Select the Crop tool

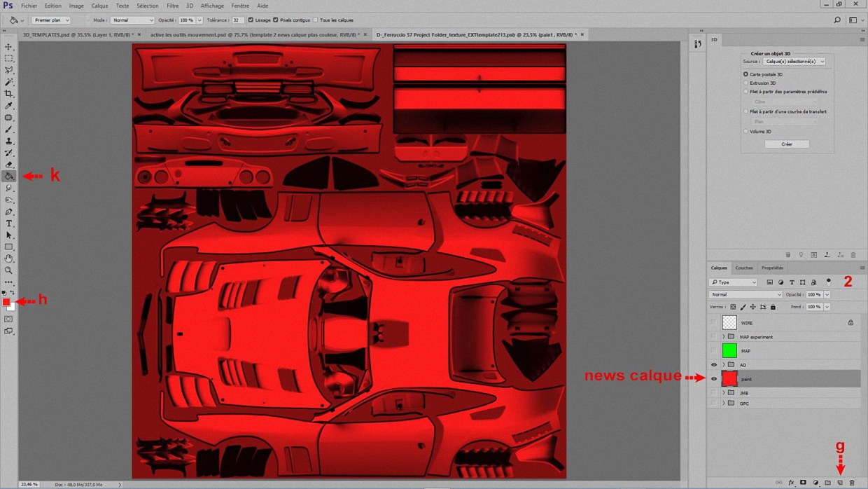9,94
